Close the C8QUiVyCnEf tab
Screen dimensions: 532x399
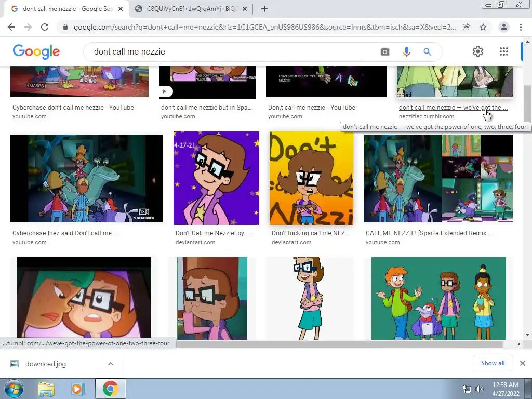click(245, 9)
